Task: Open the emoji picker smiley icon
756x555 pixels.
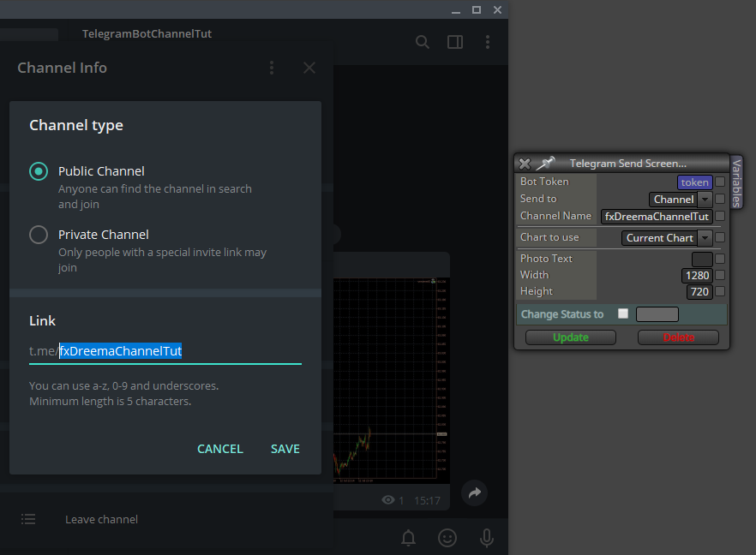Action: coord(447,538)
